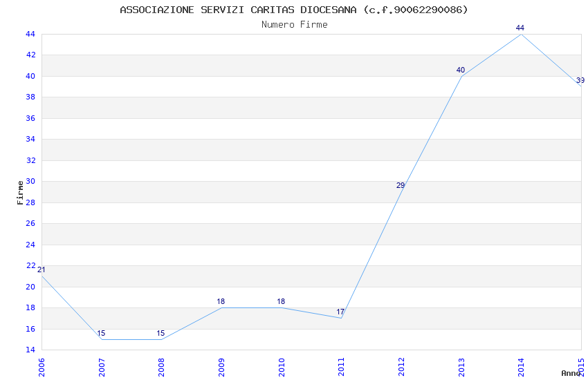Select the subtitle Numero Firme

[295, 25]
